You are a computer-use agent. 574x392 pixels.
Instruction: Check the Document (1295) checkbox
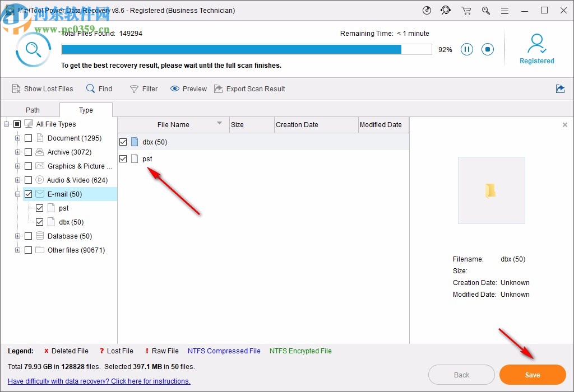tap(28, 138)
